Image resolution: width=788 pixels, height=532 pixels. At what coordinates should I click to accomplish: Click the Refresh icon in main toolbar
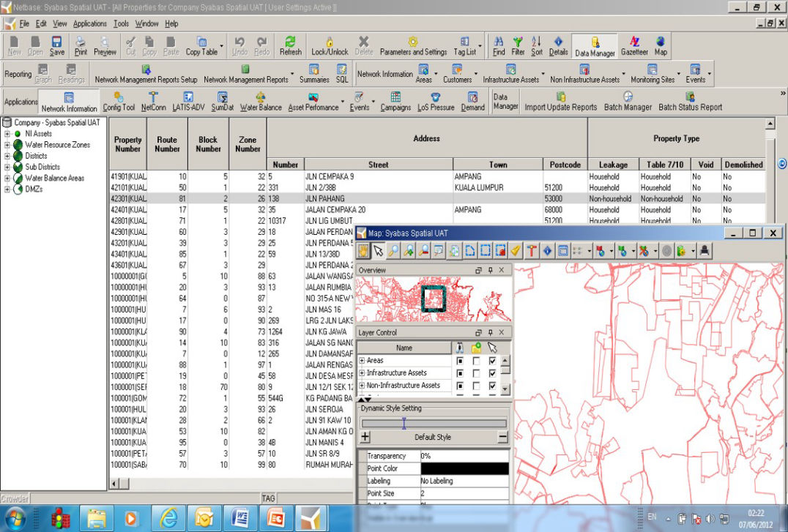point(291,45)
